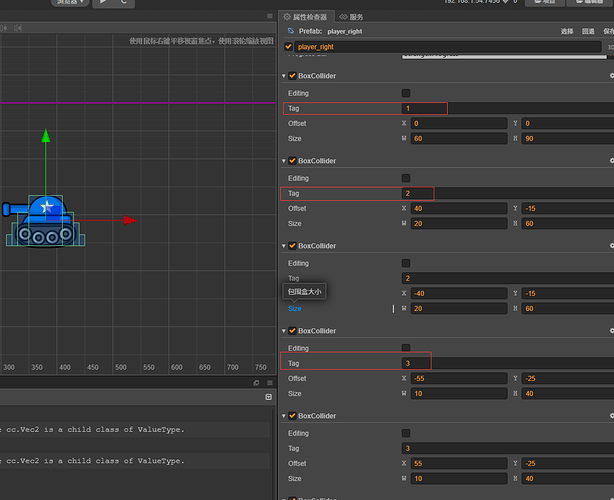Switch to the 服务 tab
The image size is (614, 500).
pyautogui.click(x=352, y=17)
